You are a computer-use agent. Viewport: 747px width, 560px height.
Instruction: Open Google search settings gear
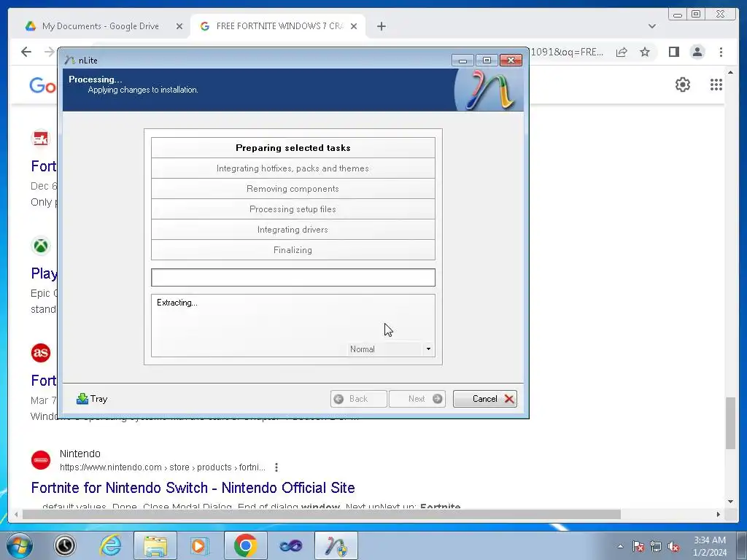point(683,85)
